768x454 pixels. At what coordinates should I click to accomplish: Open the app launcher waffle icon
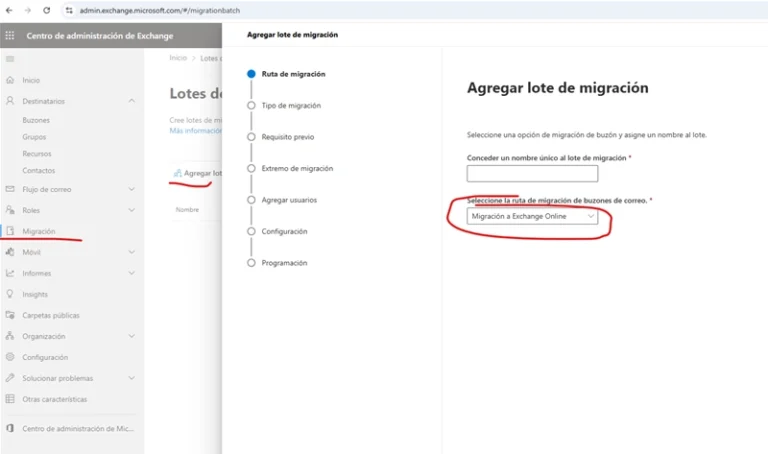pyautogui.click(x=10, y=35)
